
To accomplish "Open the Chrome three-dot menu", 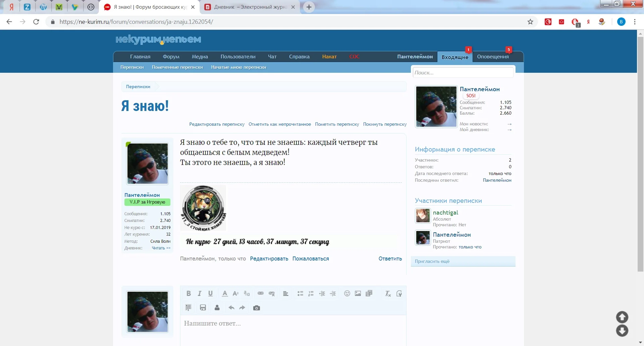I will tap(635, 22).
